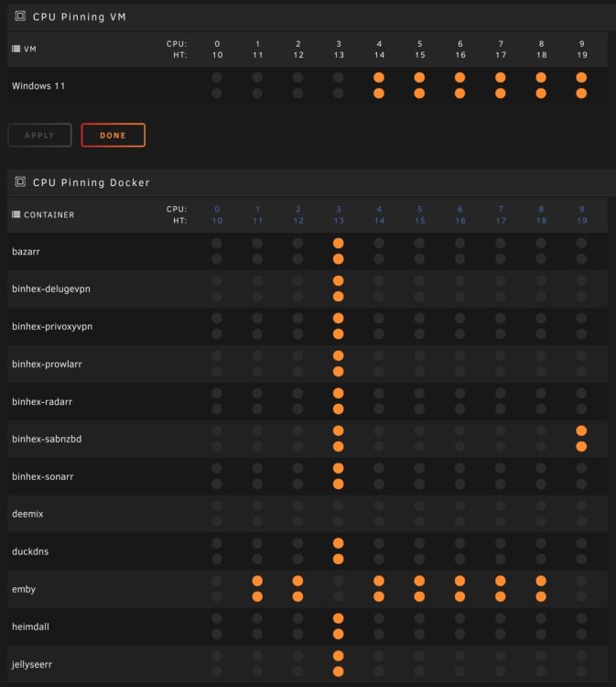This screenshot has width=616, height=687.
Task: Click the binhex-sonarr container name
Action: click(42, 476)
